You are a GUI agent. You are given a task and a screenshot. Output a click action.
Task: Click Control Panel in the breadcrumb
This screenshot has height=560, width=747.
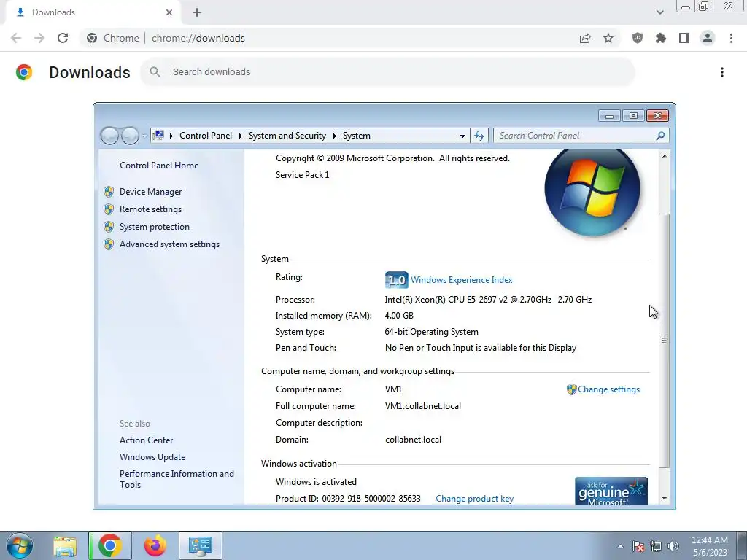pos(205,136)
